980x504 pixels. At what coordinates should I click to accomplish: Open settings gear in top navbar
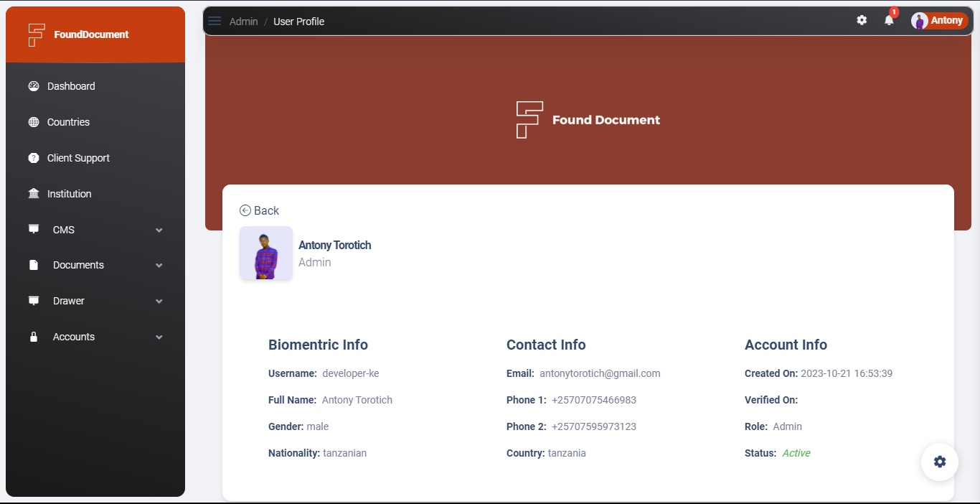pyautogui.click(x=862, y=20)
